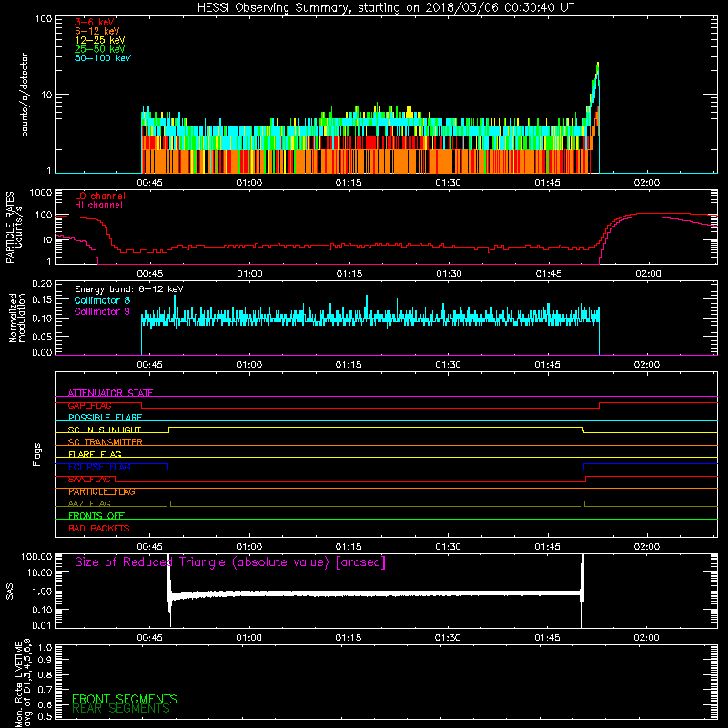This screenshot has width=728, height=728.
Task: Click the 'Flags' vertical axis label
Action: point(37,454)
